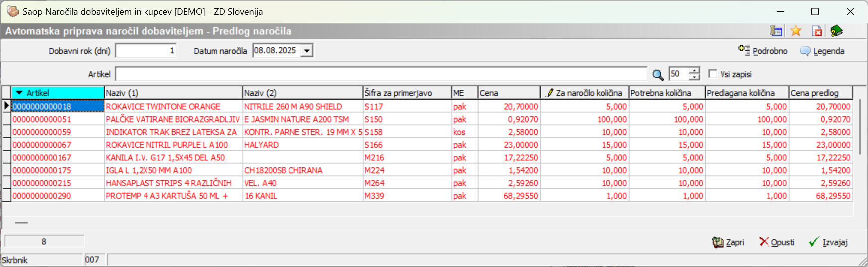Image resolution: width=868 pixels, height=267 pixels.
Task: Click the yellow star favorites icon
Action: click(796, 31)
